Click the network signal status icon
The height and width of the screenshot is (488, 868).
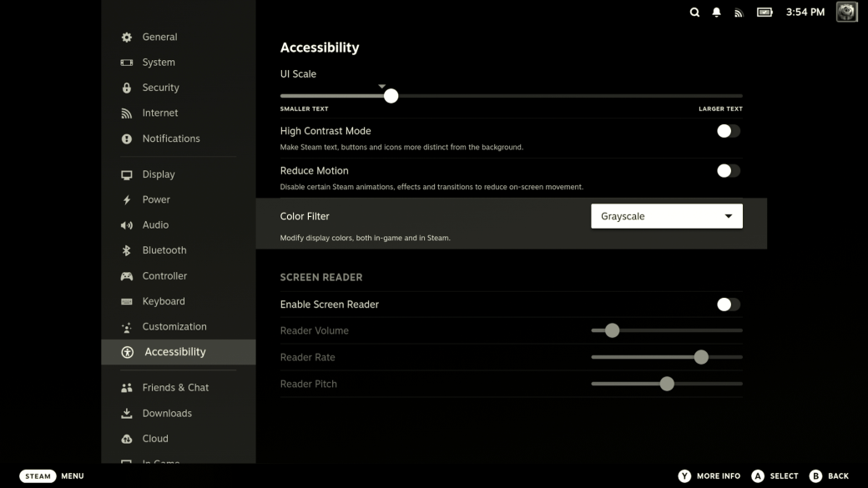739,13
